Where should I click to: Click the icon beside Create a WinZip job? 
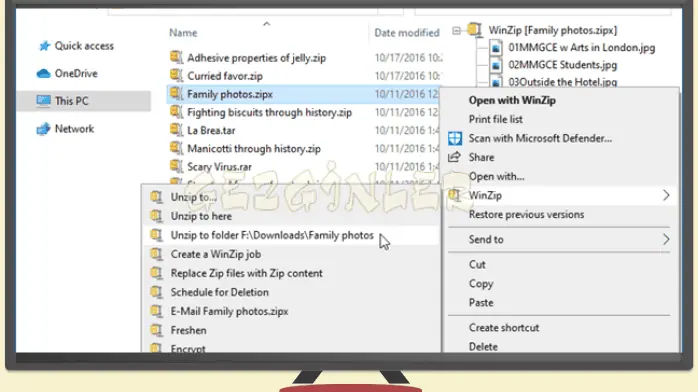(x=156, y=254)
